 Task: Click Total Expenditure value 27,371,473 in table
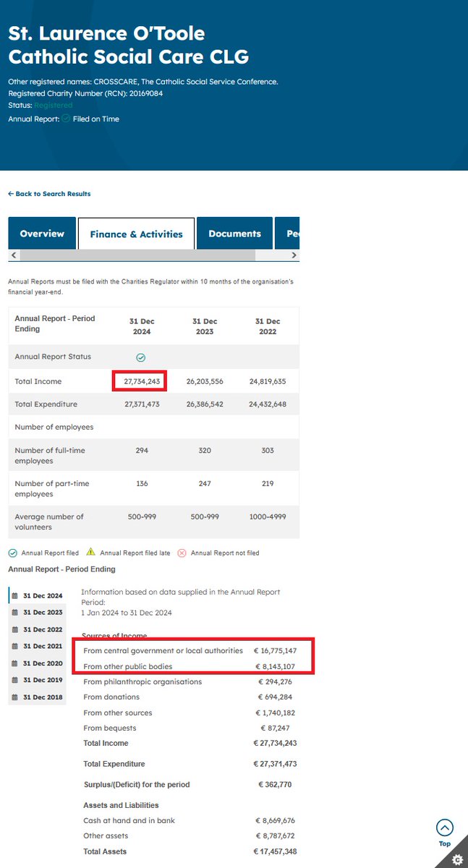pos(141,404)
